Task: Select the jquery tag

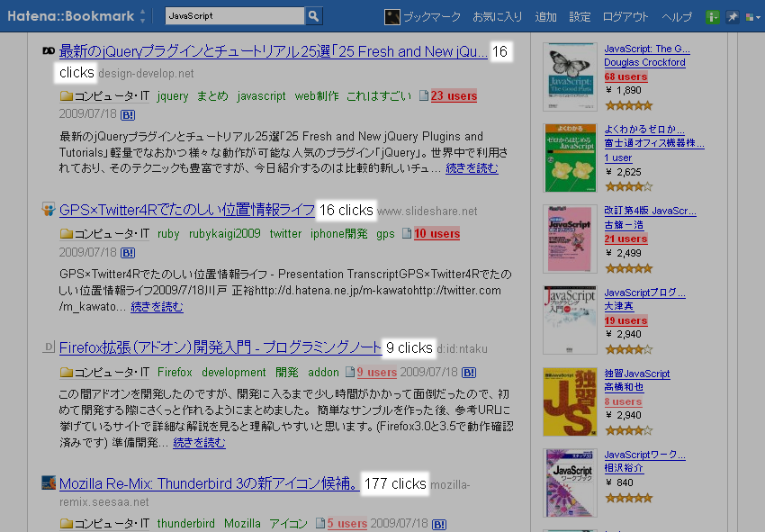Action: tap(173, 96)
